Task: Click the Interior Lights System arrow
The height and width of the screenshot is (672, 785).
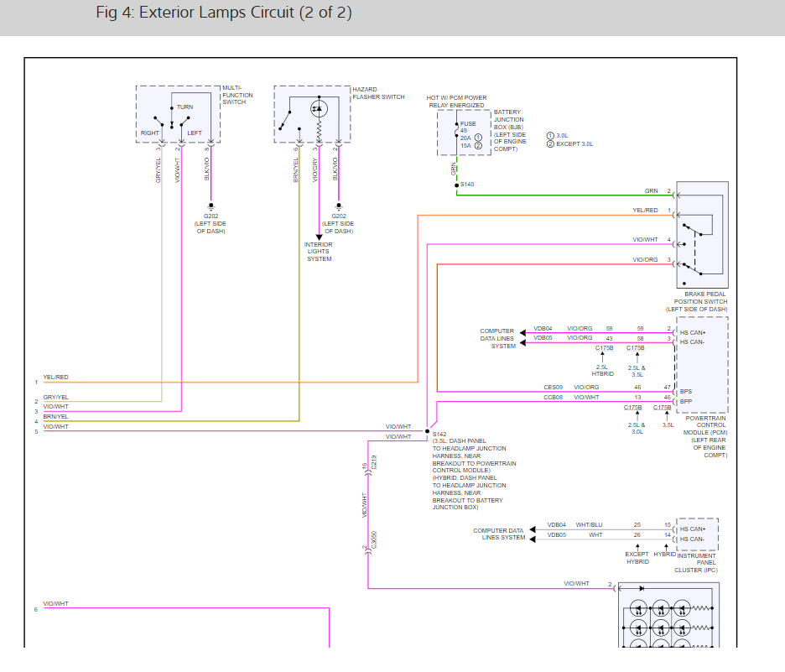Action: click(318, 237)
